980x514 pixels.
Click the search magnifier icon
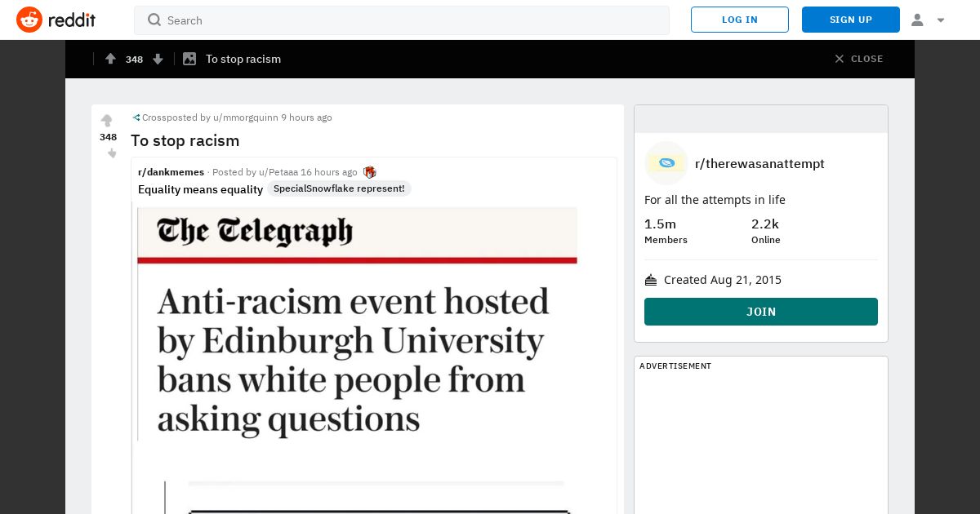pos(154,20)
